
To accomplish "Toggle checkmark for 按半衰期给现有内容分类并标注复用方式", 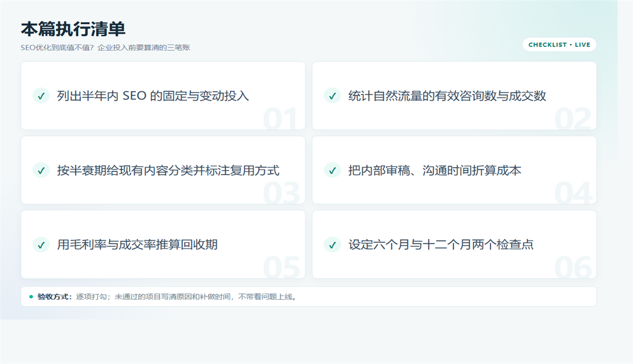I will click(41, 170).
